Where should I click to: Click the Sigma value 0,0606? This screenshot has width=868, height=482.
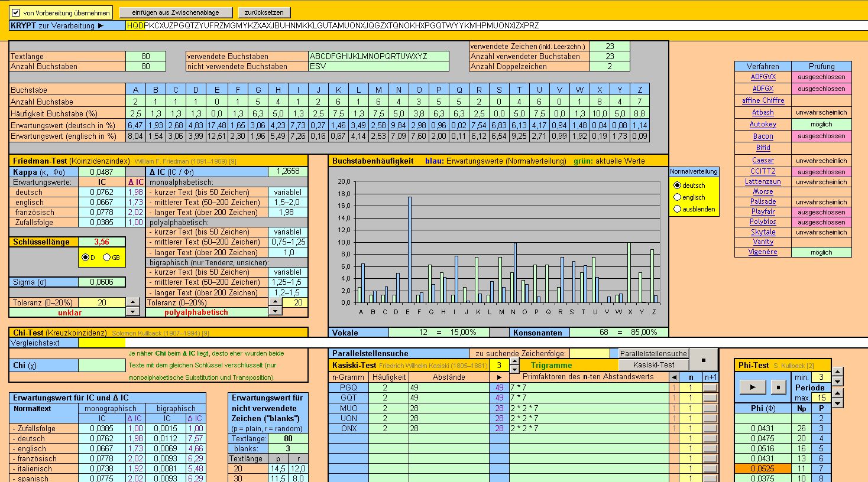click(102, 282)
